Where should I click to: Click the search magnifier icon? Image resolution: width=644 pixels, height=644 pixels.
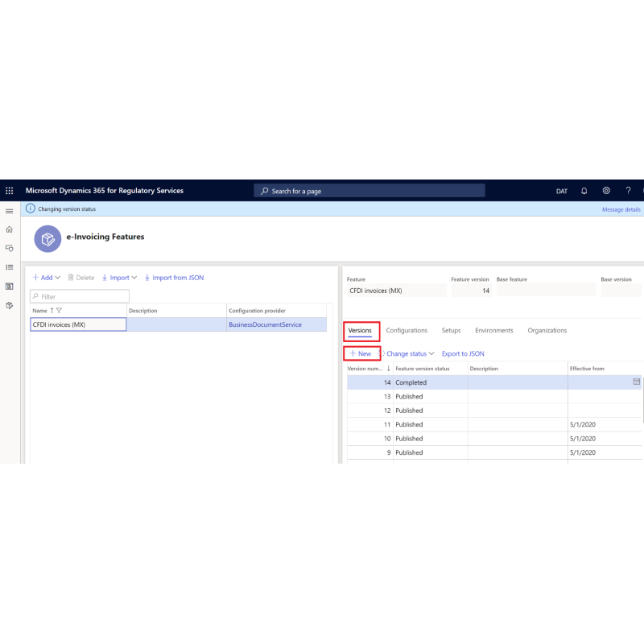(265, 191)
